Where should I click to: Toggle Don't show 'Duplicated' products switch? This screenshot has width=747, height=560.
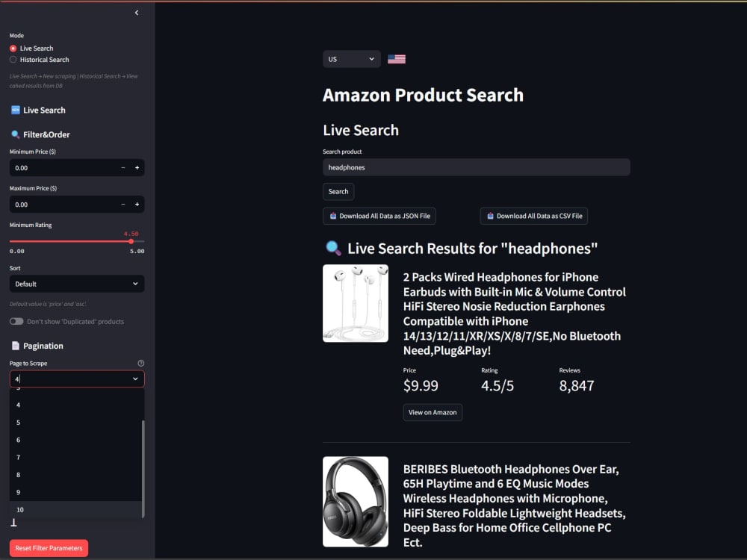point(16,321)
